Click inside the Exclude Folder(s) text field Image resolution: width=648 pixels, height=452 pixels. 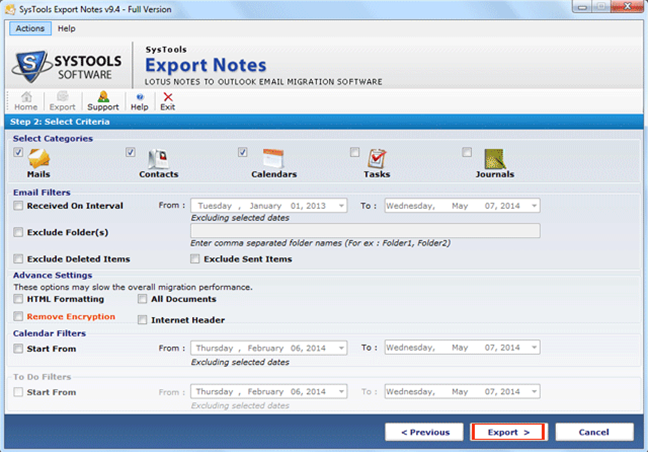coord(365,231)
